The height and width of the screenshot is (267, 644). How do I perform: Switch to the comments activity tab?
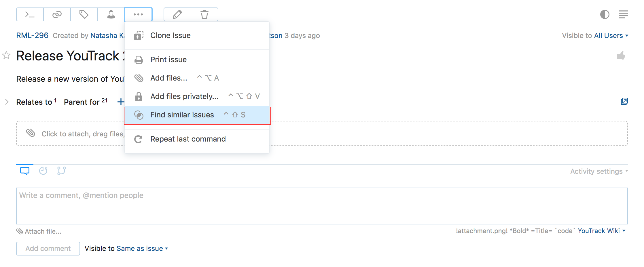coord(25,171)
